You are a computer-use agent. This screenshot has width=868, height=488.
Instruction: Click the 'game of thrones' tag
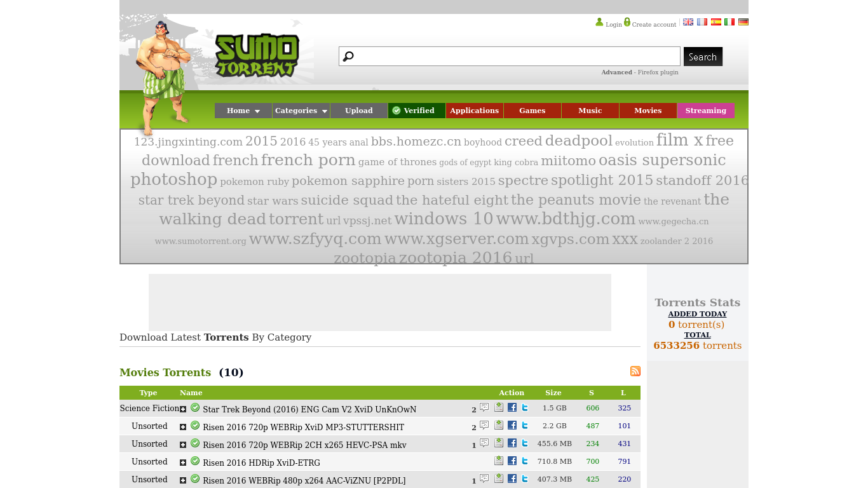pos(397,162)
